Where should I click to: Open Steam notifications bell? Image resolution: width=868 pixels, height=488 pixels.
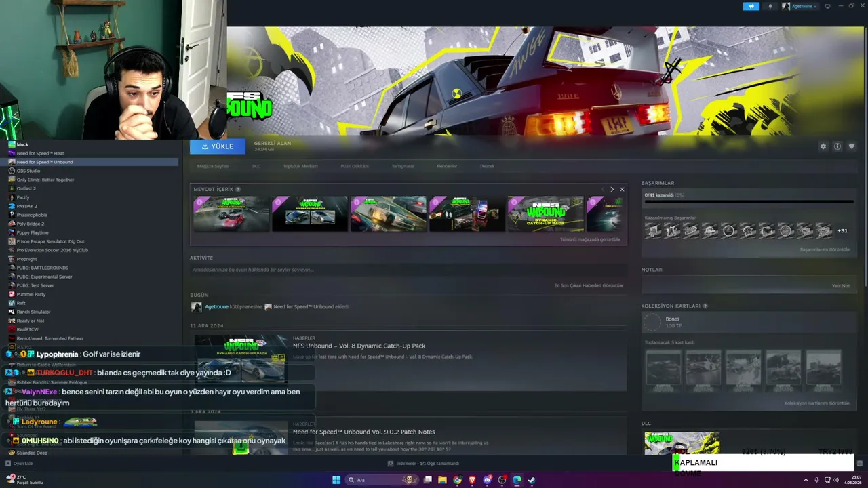(x=770, y=6)
